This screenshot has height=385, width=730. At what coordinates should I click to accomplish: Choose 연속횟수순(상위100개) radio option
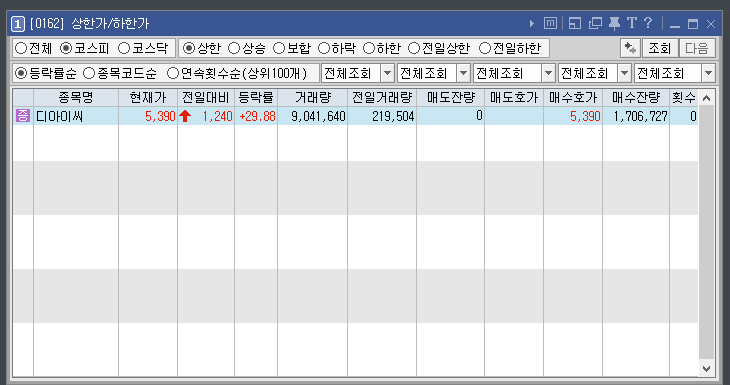pos(173,73)
